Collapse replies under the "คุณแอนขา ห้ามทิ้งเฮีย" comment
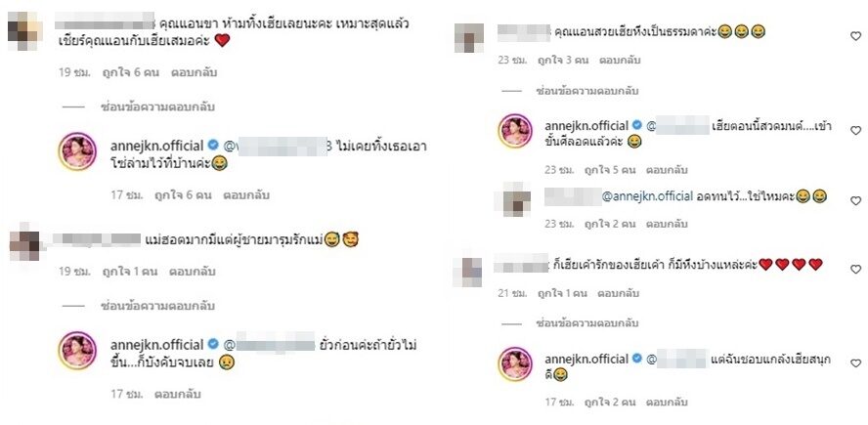Screen dimensions: 868x425 [157, 106]
